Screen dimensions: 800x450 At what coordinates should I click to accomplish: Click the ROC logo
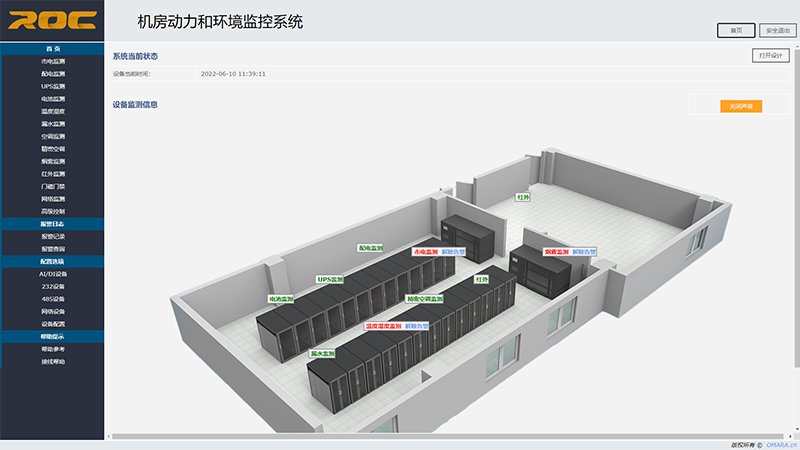click(x=52, y=20)
